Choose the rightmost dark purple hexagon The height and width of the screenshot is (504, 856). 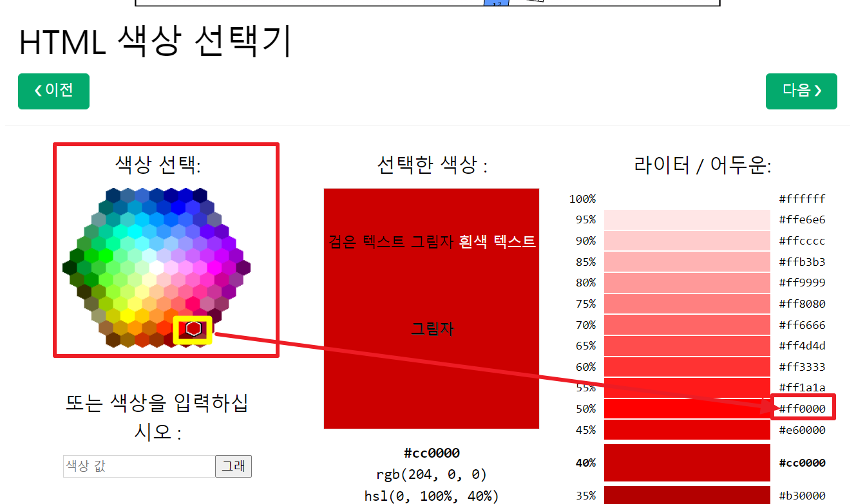pos(243,267)
